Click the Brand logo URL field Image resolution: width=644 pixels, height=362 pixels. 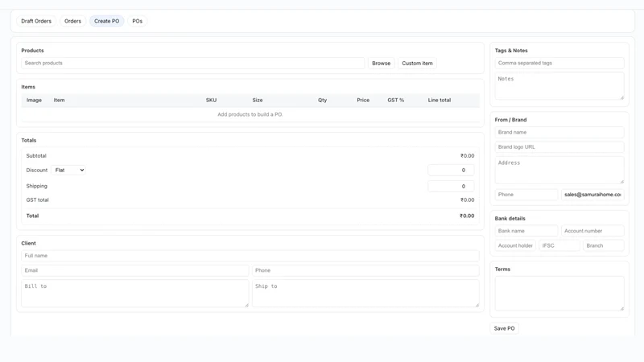[x=559, y=147]
